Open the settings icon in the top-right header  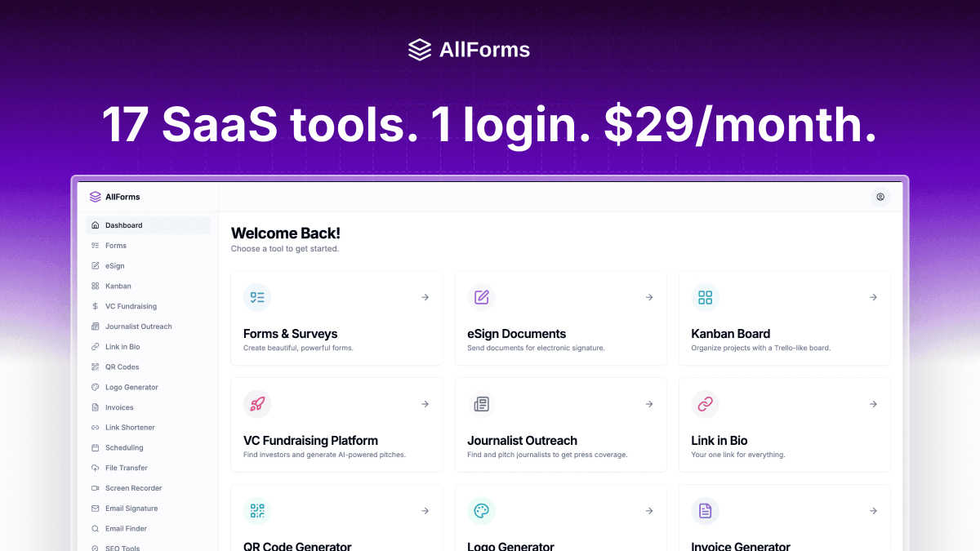(x=880, y=197)
